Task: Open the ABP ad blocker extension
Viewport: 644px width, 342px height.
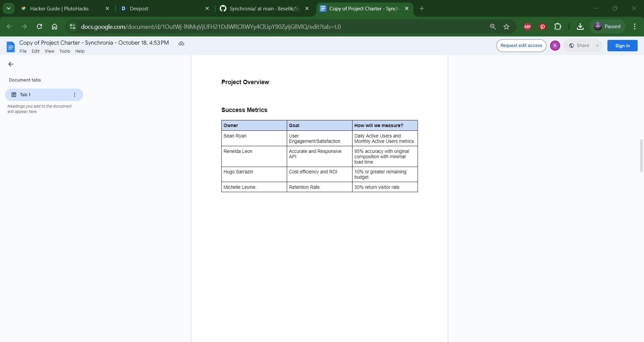Action: (527, 26)
